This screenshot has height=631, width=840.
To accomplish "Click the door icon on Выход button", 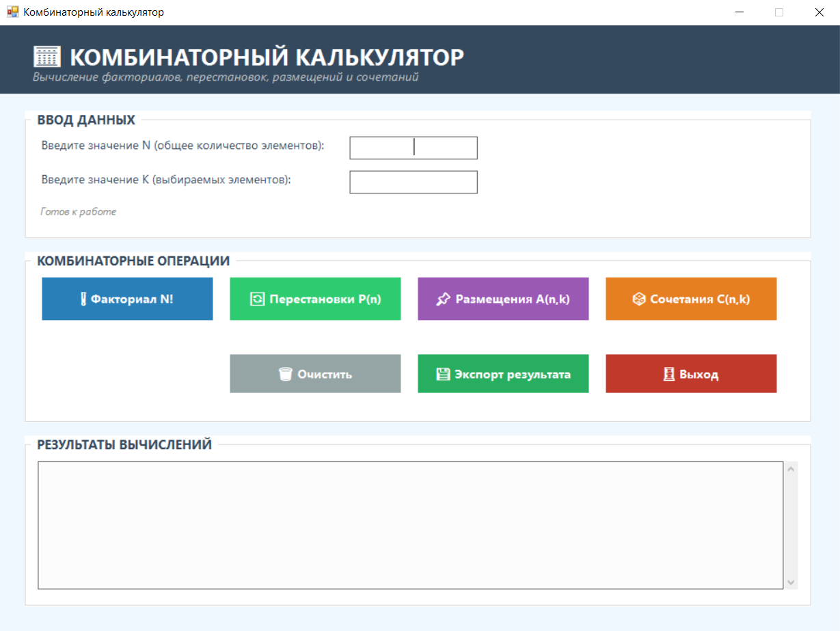I will pyautogui.click(x=669, y=374).
